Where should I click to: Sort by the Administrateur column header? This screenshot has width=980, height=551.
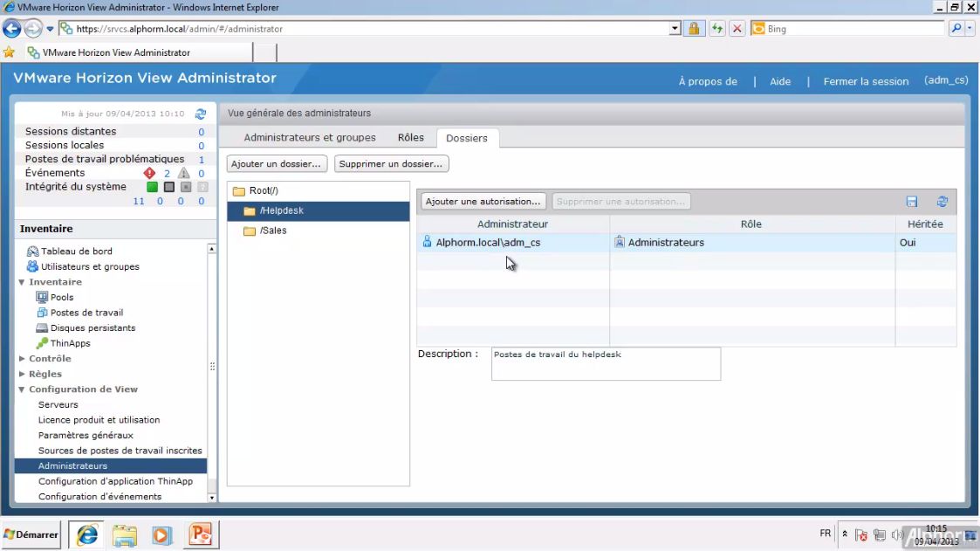click(512, 224)
